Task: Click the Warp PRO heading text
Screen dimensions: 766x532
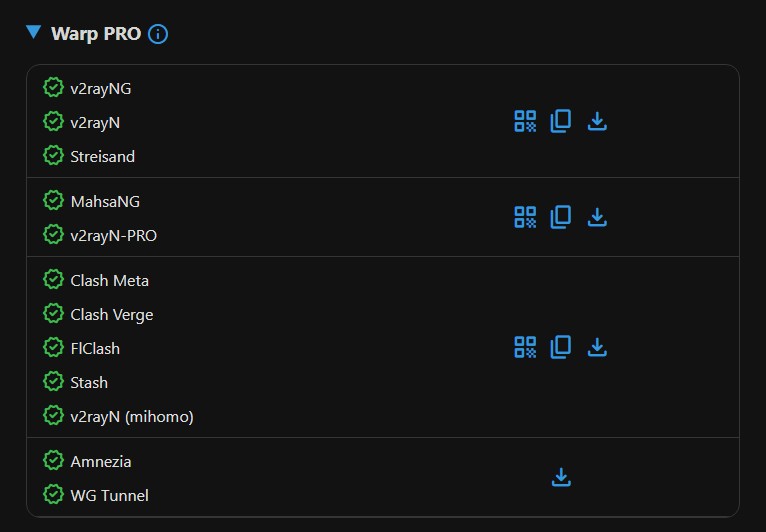Action: click(x=96, y=34)
